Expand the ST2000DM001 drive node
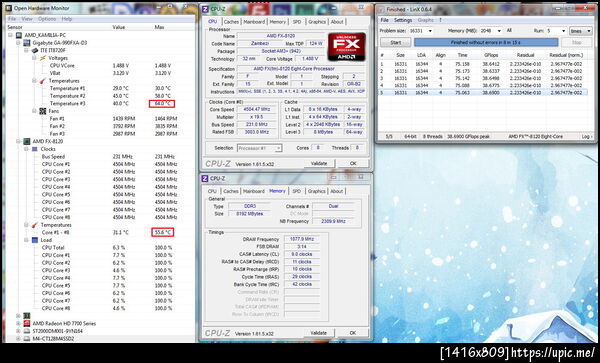The width and height of the screenshot is (600, 363). click(18, 331)
